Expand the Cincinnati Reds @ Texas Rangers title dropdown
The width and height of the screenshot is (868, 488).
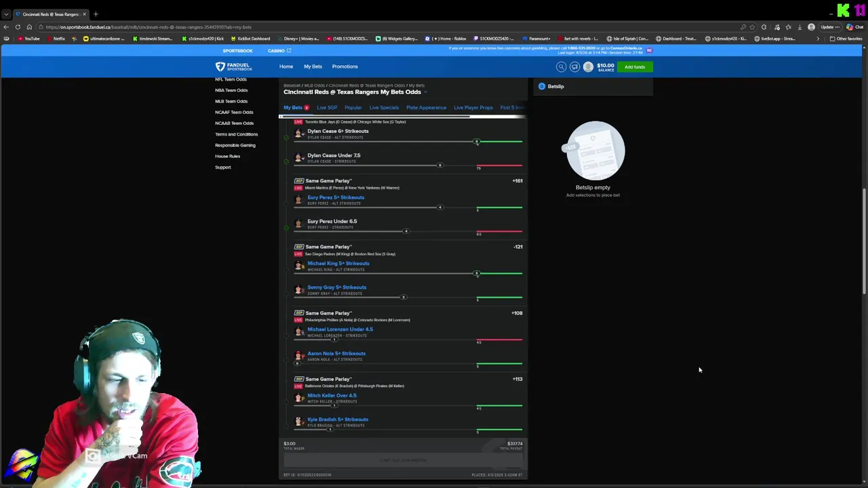[425, 92]
